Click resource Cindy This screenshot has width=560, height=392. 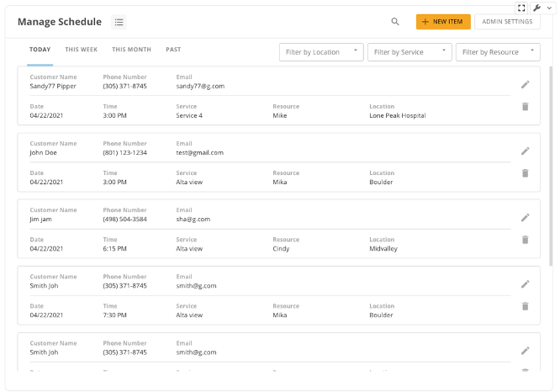[281, 249]
